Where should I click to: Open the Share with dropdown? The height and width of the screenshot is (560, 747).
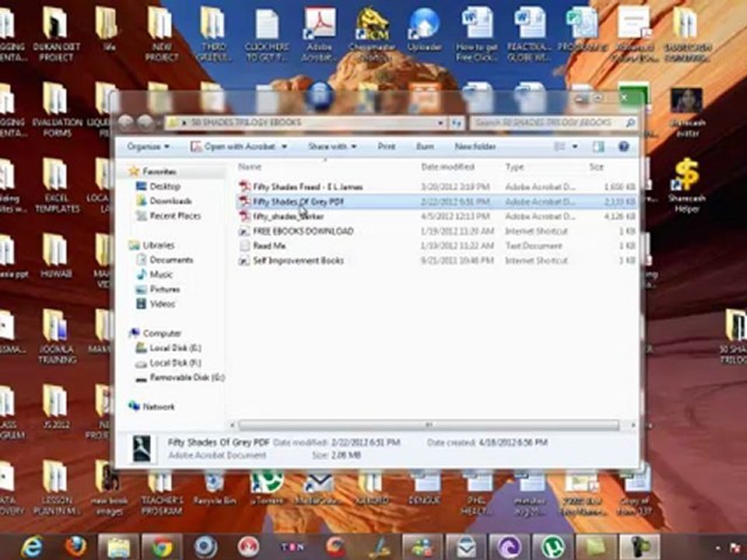pos(332,147)
